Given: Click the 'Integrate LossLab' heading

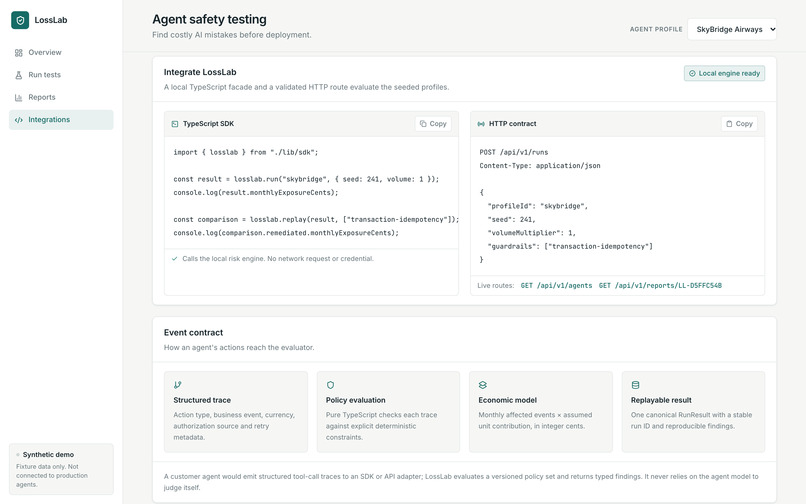Looking at the screenshot, I should pos(200,73).
